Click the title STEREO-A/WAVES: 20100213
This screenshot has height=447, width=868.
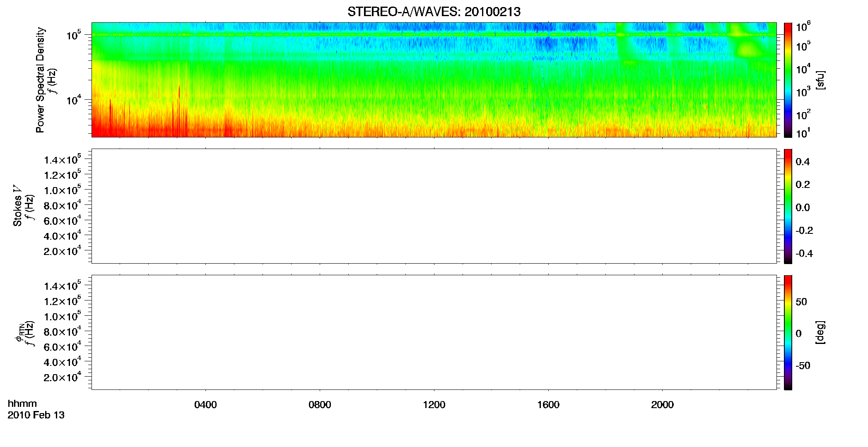click(x=434, y=12)
